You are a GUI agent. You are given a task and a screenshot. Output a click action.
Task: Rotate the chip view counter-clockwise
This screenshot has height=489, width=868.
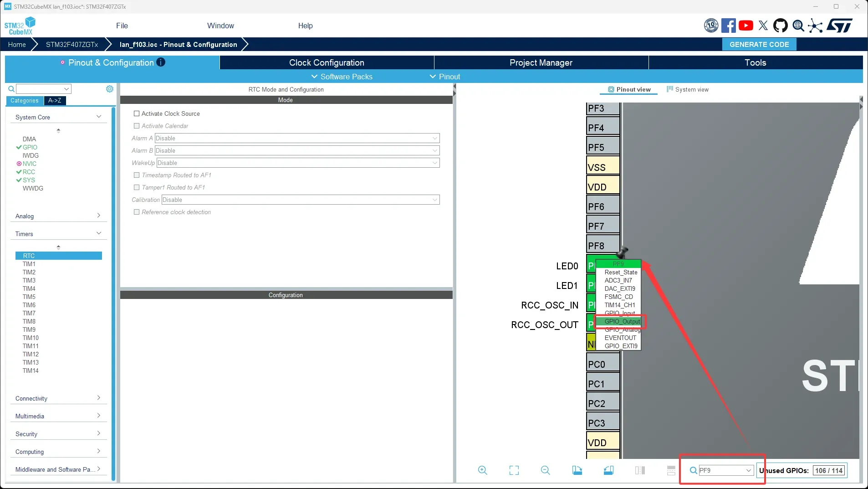(x=608, y=470)
